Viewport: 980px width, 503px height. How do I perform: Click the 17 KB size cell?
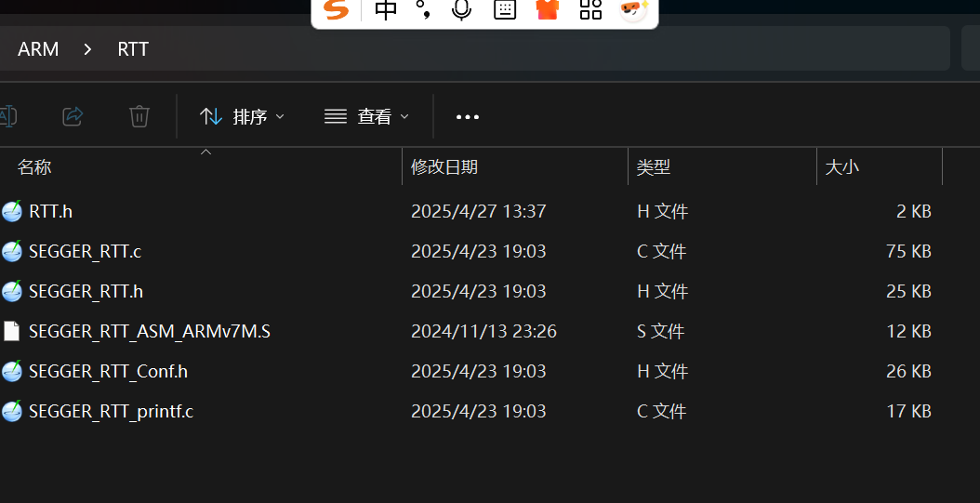[x=908, y=411]
